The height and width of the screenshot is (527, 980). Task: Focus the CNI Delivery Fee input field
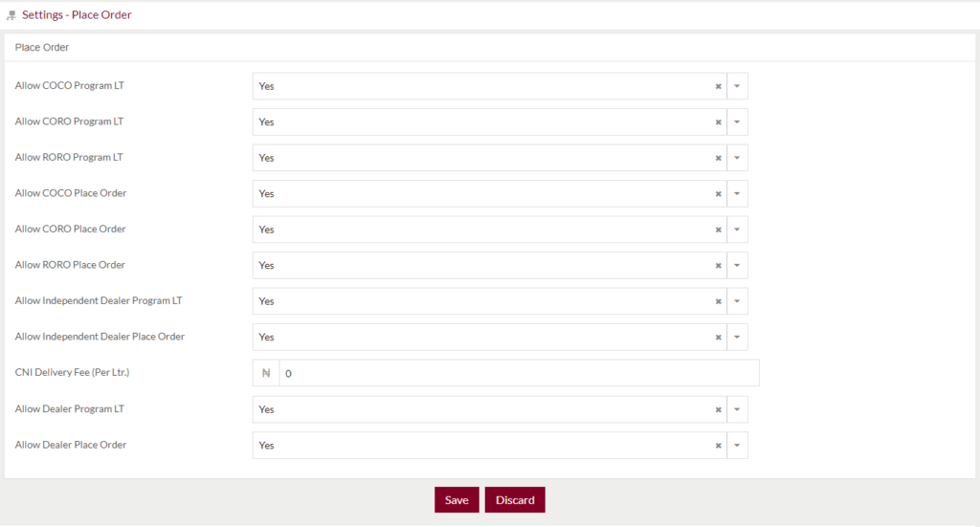coord(520,373)
